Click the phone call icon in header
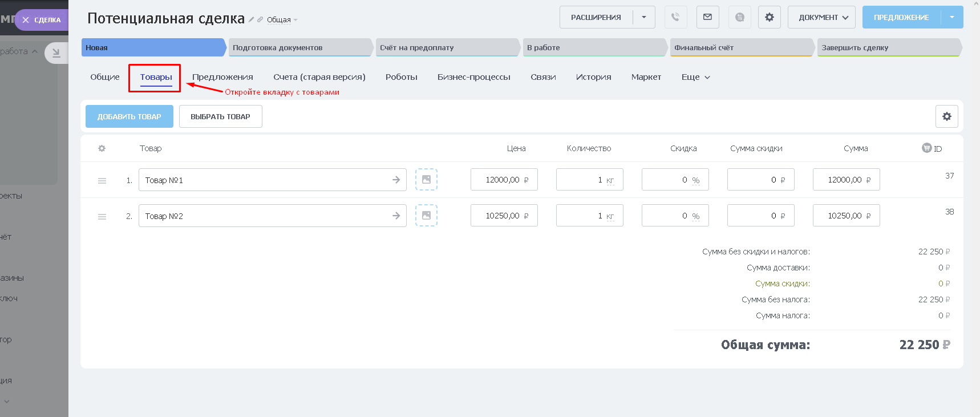Image resolution: width=980 pixels, height=417 pixels. (x=675, y=17)
